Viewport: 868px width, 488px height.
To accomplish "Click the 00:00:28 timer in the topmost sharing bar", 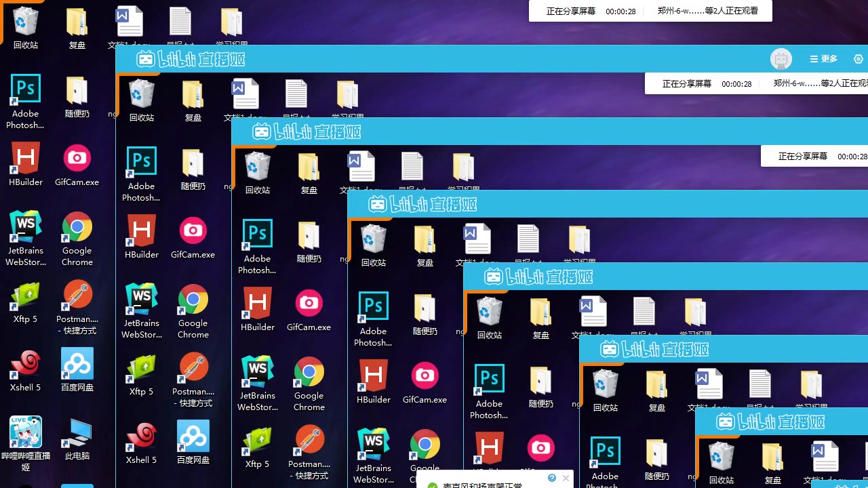I will [x=620, y=12].
